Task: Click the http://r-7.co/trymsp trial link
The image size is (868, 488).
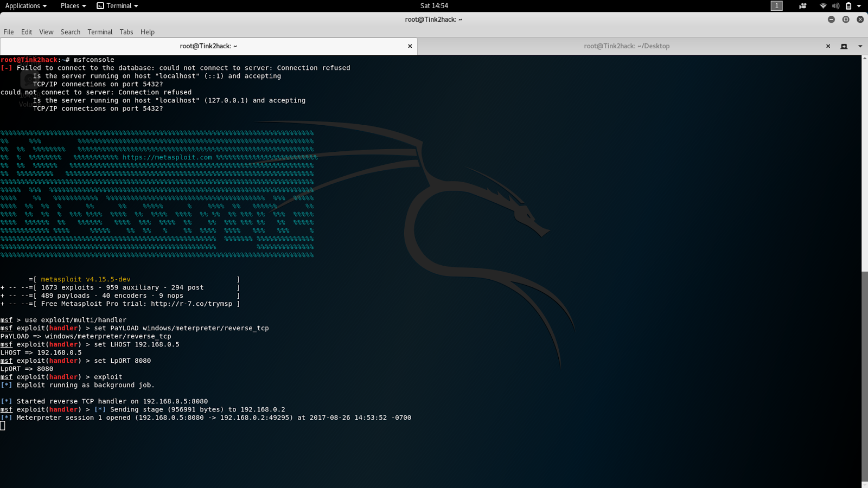Action: (x=192, y=304)
